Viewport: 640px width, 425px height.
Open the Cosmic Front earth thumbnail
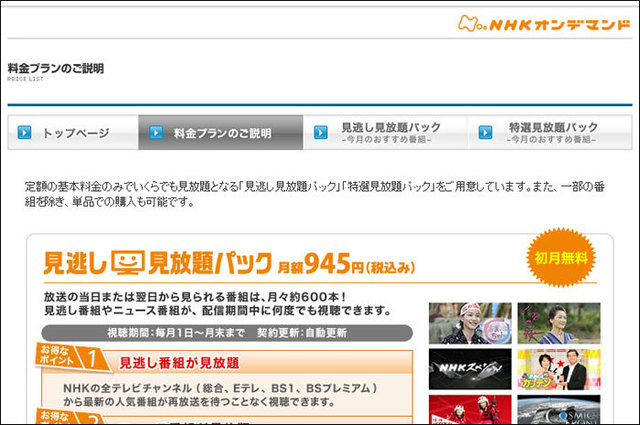coord(559,410)
